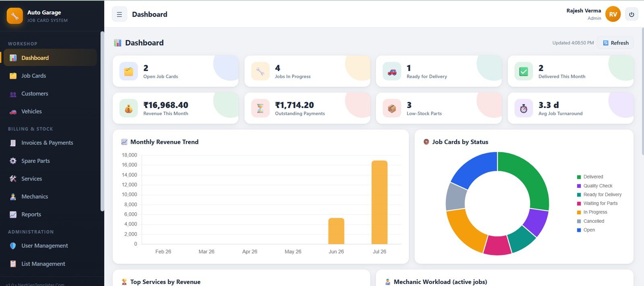Toggle the sidebar hamburger menu
The image size is (644, 286).
click(x=120, y=15)
